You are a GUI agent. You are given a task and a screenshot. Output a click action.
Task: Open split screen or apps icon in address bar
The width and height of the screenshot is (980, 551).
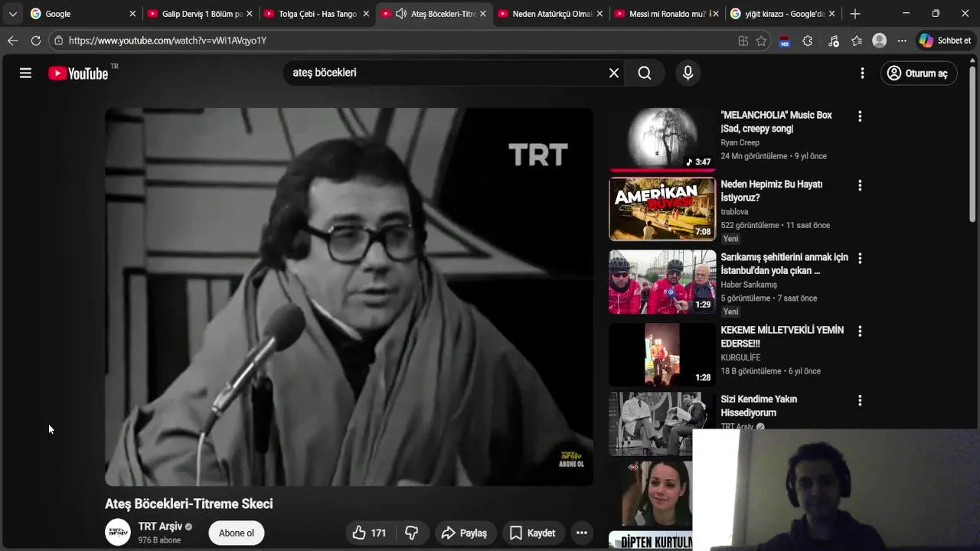(743, 41)
